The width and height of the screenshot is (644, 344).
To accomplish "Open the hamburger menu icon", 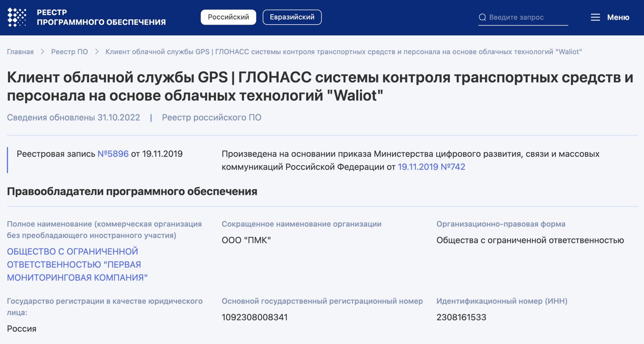I will [x=595, y=17].
